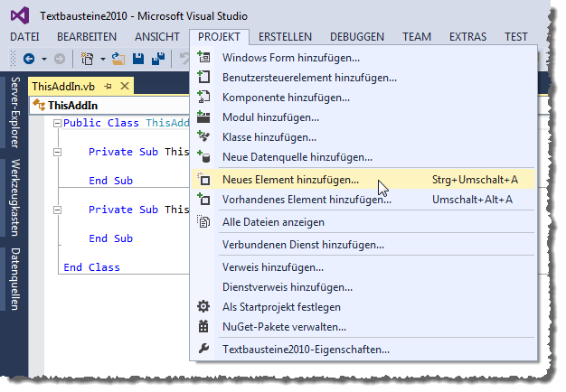Collapse the Public Class ThisAddIn region

coord(57,124)
